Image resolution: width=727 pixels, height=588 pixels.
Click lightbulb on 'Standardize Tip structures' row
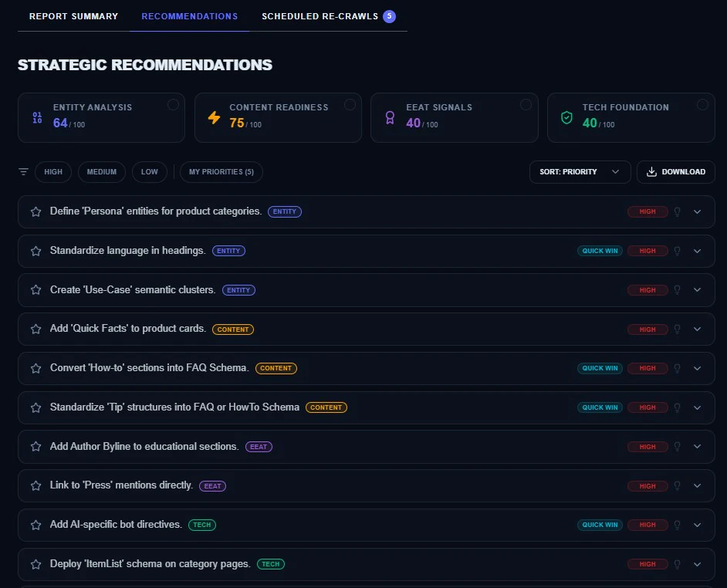click(677, 407)
